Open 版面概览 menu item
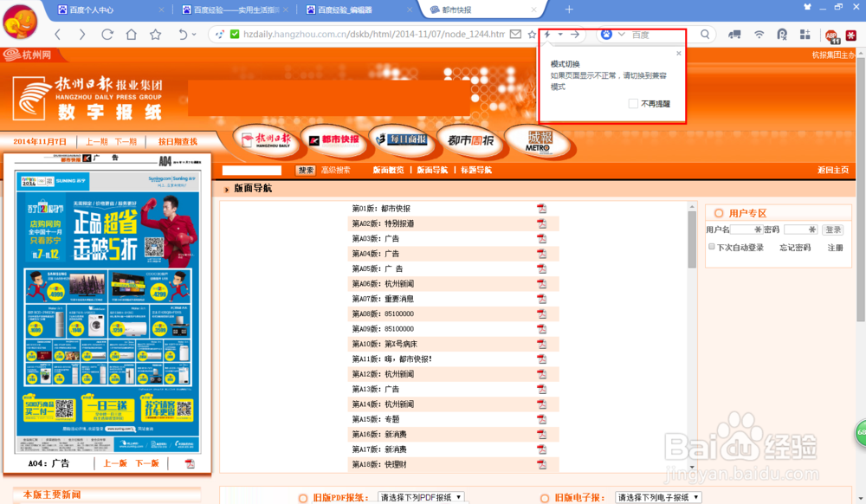The width and height of the screenshot is (866, 504). 388,170
